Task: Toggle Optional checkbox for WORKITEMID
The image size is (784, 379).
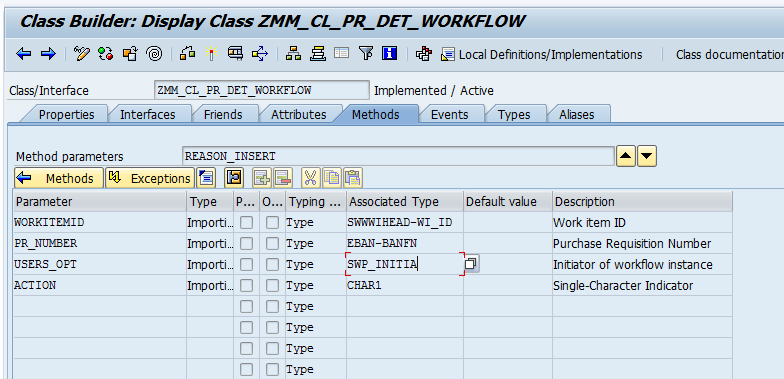Action: point(272,222)
